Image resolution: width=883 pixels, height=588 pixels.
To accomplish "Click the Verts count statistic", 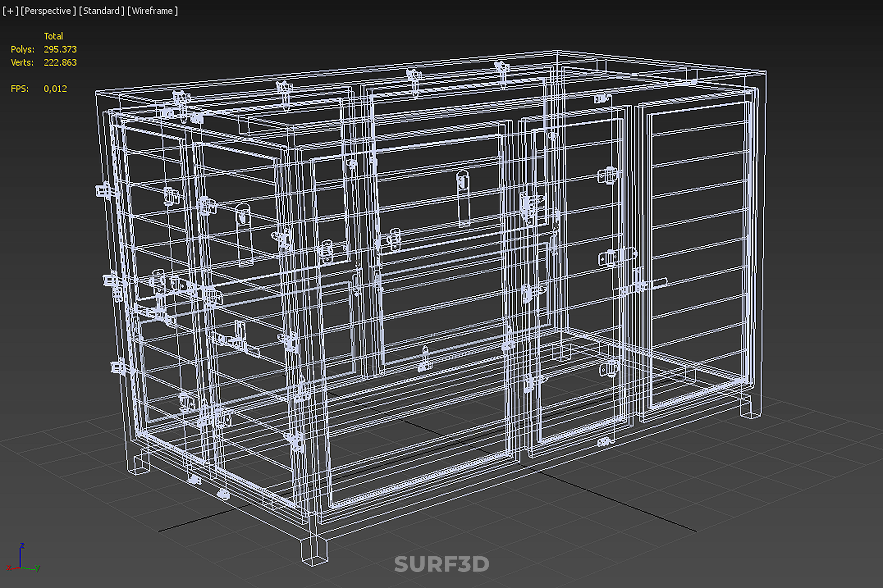I will coord(60,62).
